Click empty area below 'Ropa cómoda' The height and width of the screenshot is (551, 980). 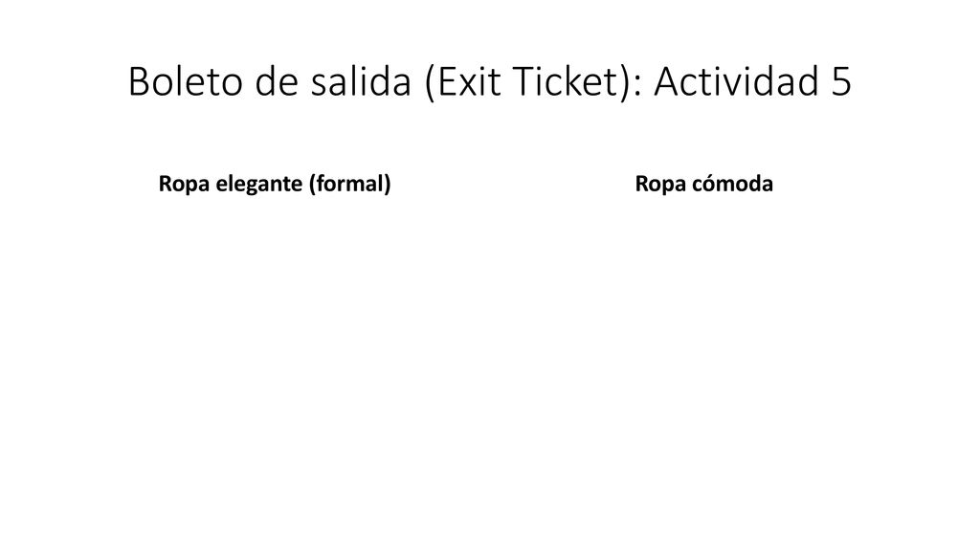(703, 350)
